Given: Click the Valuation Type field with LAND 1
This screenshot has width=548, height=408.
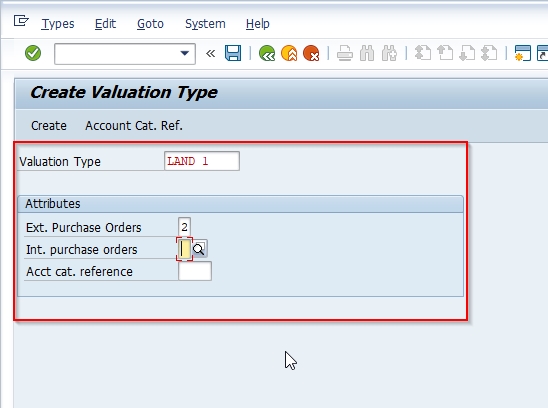Looking at the screenshot, I should tap(202, 161).
